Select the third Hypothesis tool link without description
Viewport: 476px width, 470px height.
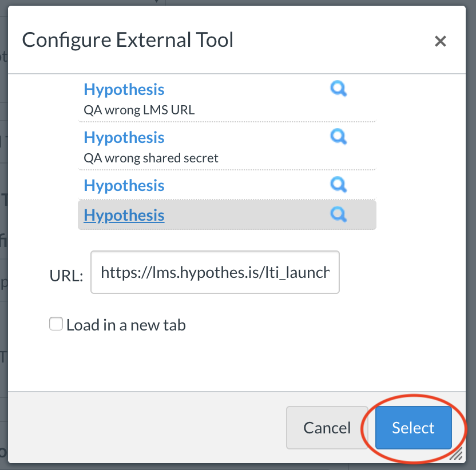(124, 185)
